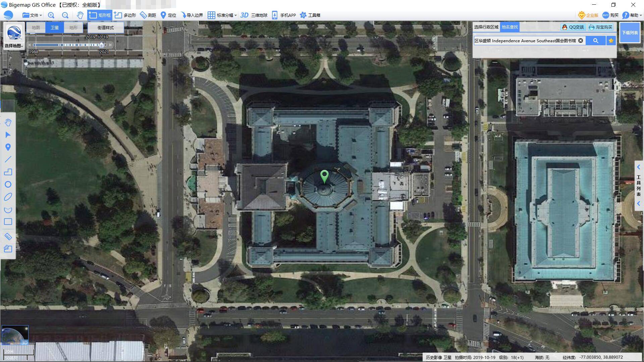The image size is (644, 362).
Task: Click the 下载列表 download list button
Action: coord(630,33)
